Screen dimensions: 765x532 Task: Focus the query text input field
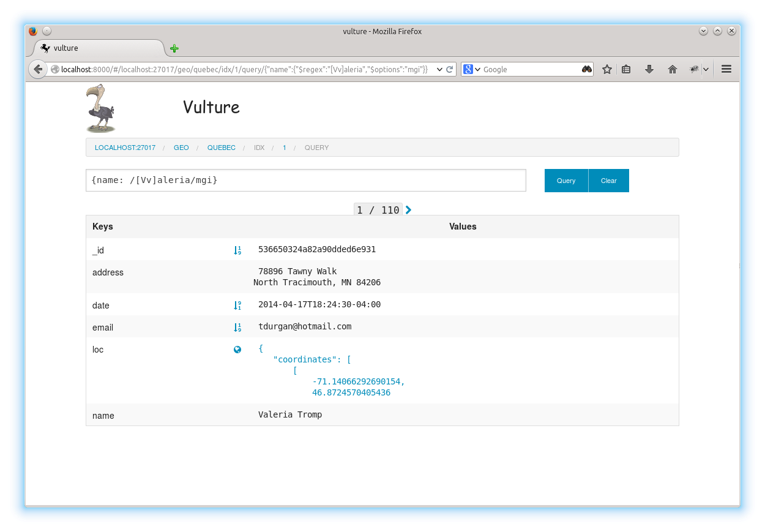click(306, 180)
